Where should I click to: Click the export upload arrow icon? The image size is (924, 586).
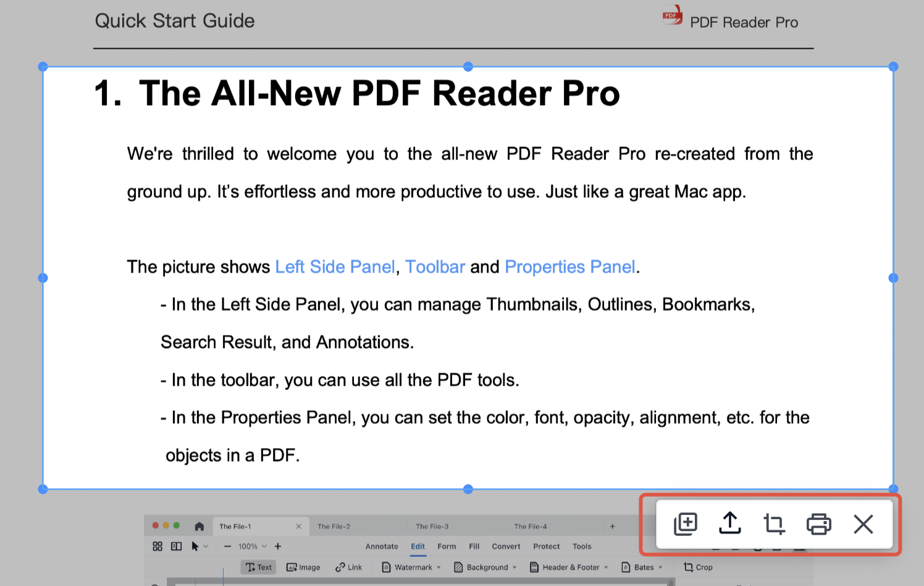point(729,524)
